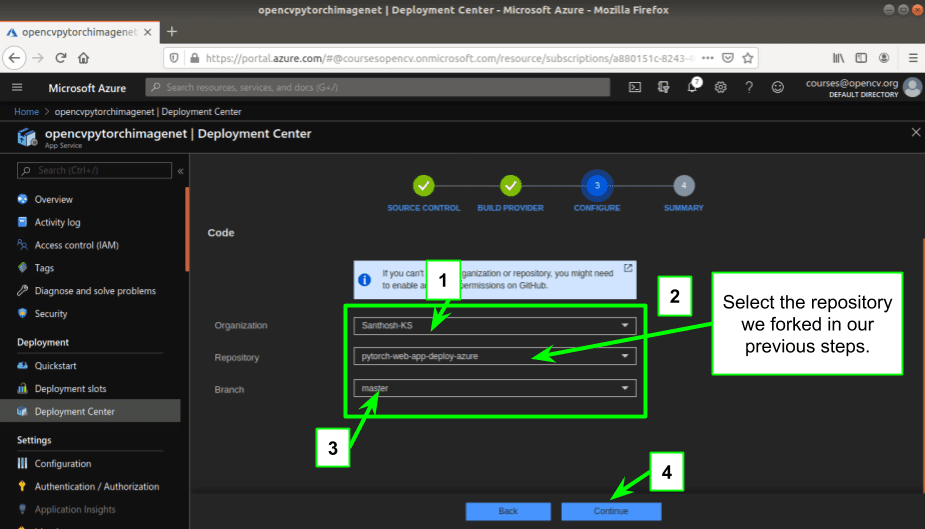Image resolution: width=925 pixels, height=529 pixels.
Task: Close the opencvpytorchimagenet browser tab
Action: click(148, 32)
